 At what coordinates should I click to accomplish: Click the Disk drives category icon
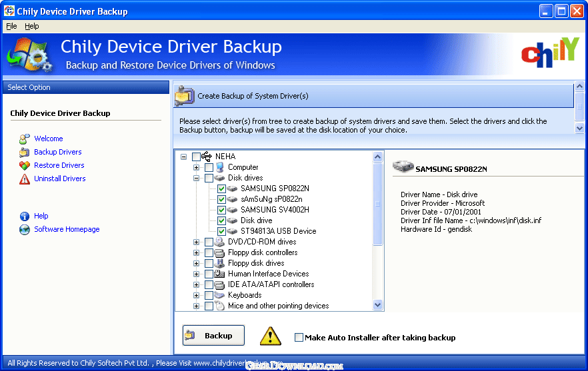tap(219, 178)
